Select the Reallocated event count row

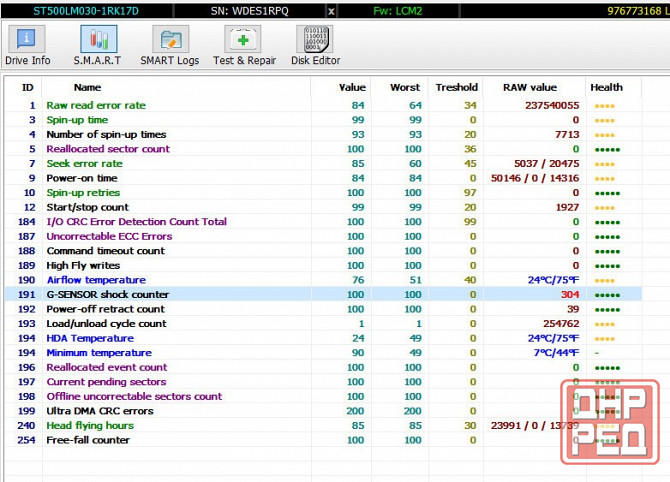pyautogui.click(x=323, y=367)
